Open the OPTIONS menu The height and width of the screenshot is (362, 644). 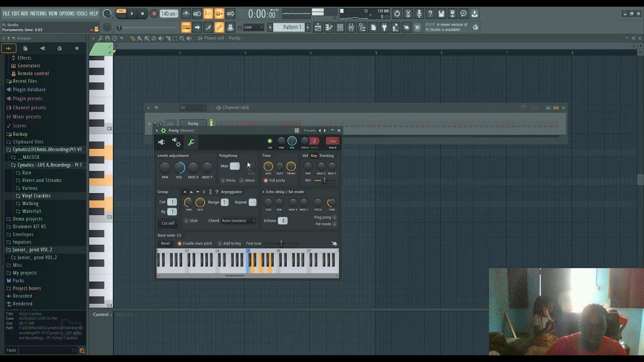pyautogui.click(x=67, y=14)
